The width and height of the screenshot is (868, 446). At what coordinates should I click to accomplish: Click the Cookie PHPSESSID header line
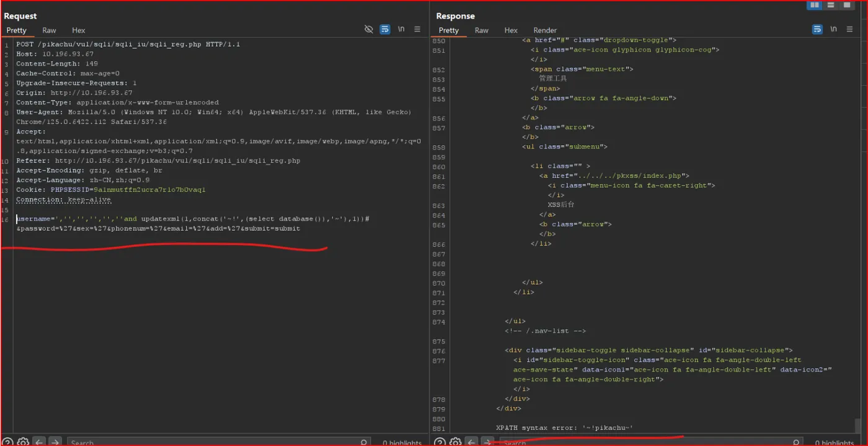[x=110, y=189]
